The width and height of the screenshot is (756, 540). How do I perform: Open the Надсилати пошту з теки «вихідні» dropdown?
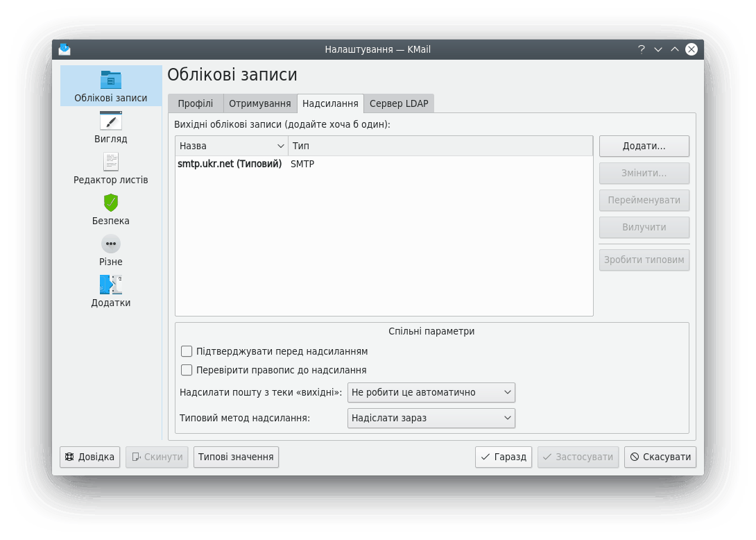pyautogui.click(x=431, y=392)
